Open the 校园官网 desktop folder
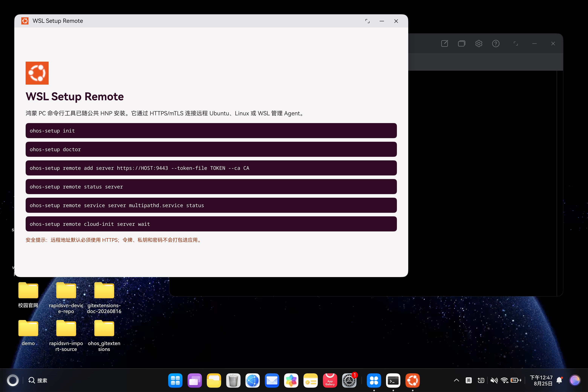Viewport: 588px width, 392px height. pyautogui.click(x=28, y=295)
